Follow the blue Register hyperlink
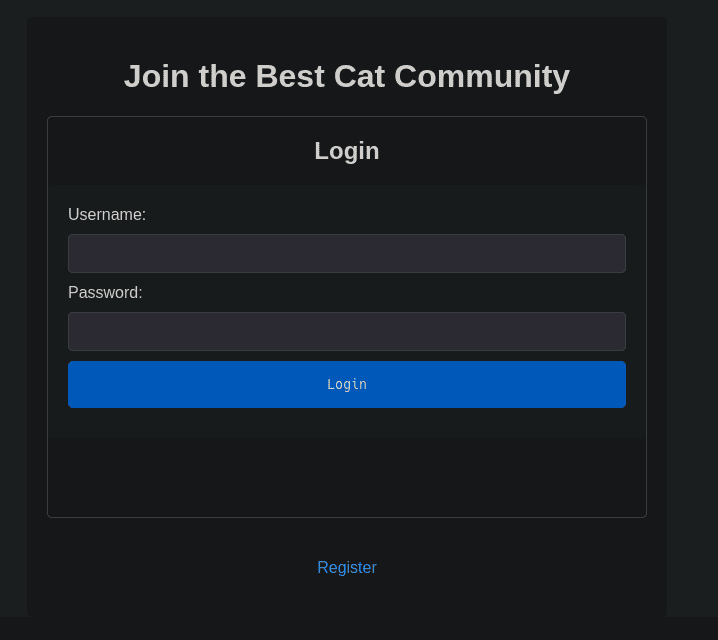The width and height of the screenshot is (718, 640). (347, 567)
